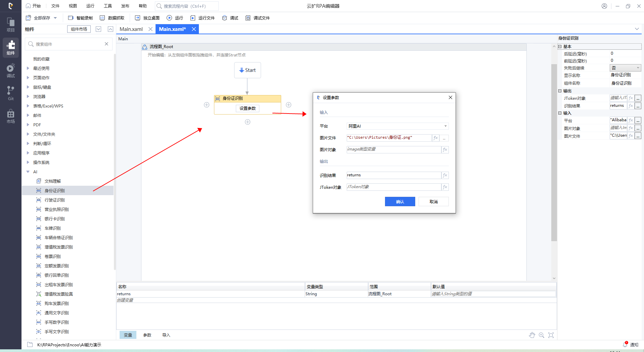
Task: Open the 市场 sidebar panel
Action: (x=11, y=116)
